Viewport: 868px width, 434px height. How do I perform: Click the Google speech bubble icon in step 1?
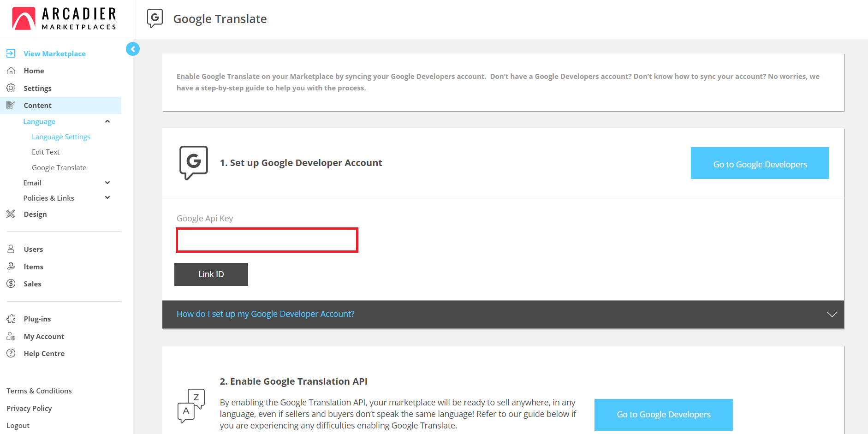[193, 163]
